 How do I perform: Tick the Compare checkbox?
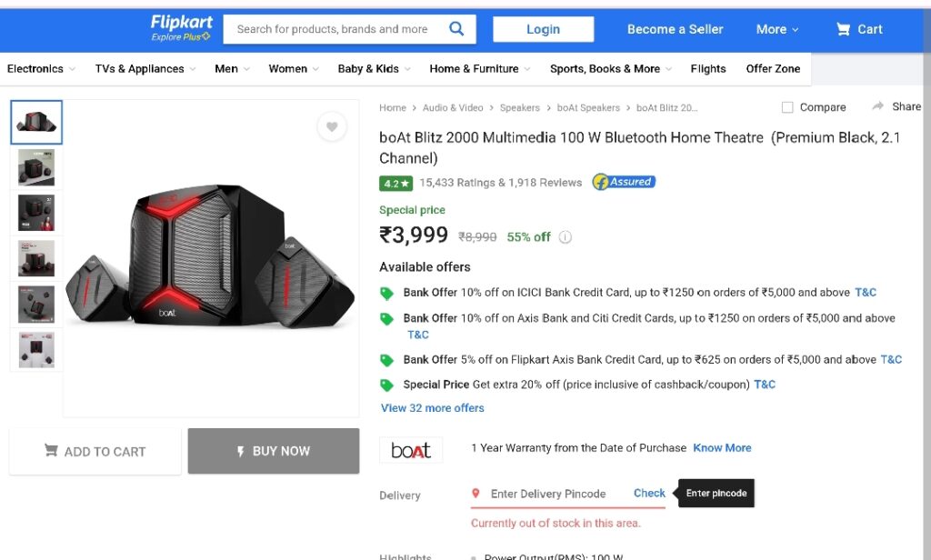click(787, 107)
